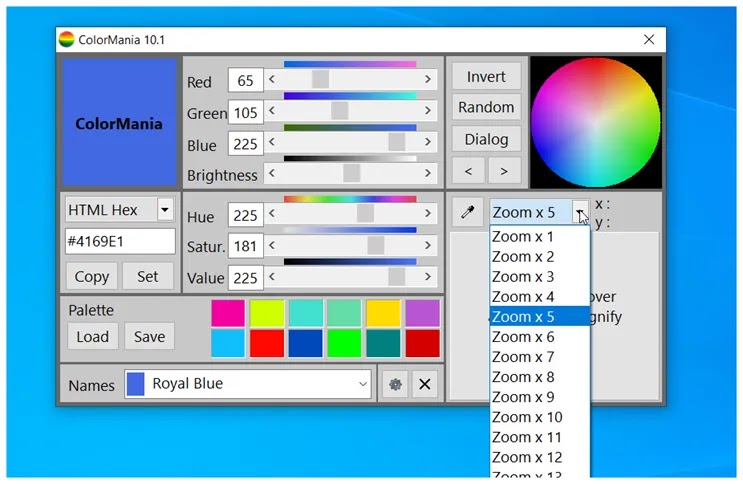This screenshot has height=484, width=743.
Task: Select the magenta palette swatch
Action: click(228, 313)
